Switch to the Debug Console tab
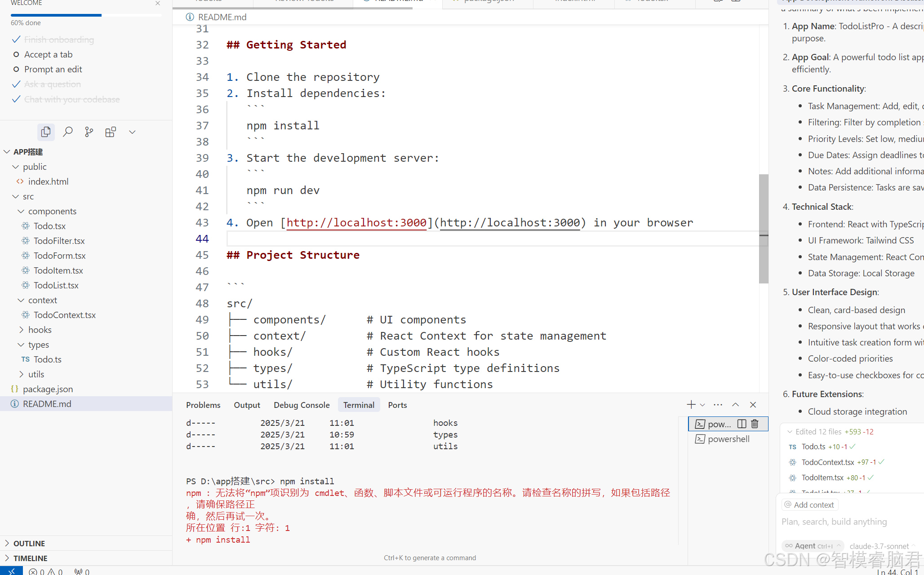This screenshot has width=924, height=575. tap(302, 405)
